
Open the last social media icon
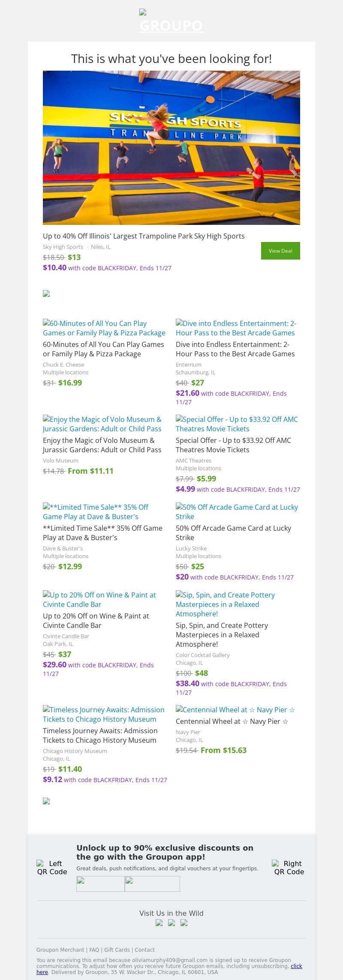pyautogui.click(x=184, y=923)
